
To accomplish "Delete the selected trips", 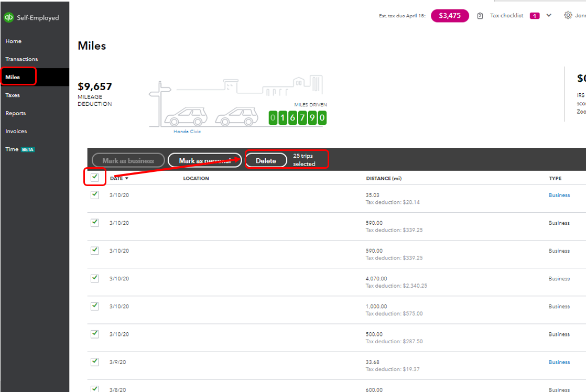I will [266, 160].
